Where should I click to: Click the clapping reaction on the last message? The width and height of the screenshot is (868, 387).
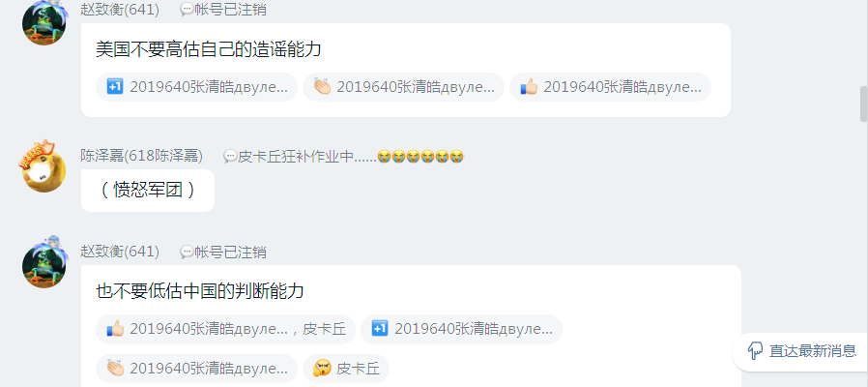(x=196, y=369)
